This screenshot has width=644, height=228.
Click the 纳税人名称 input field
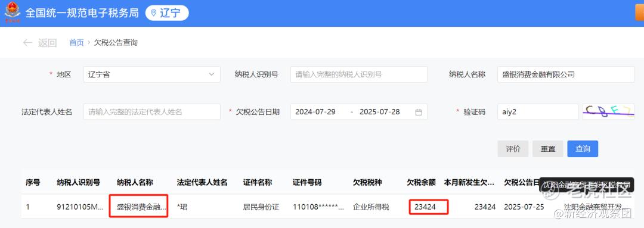pyautogui.click(x=565, y=74)
